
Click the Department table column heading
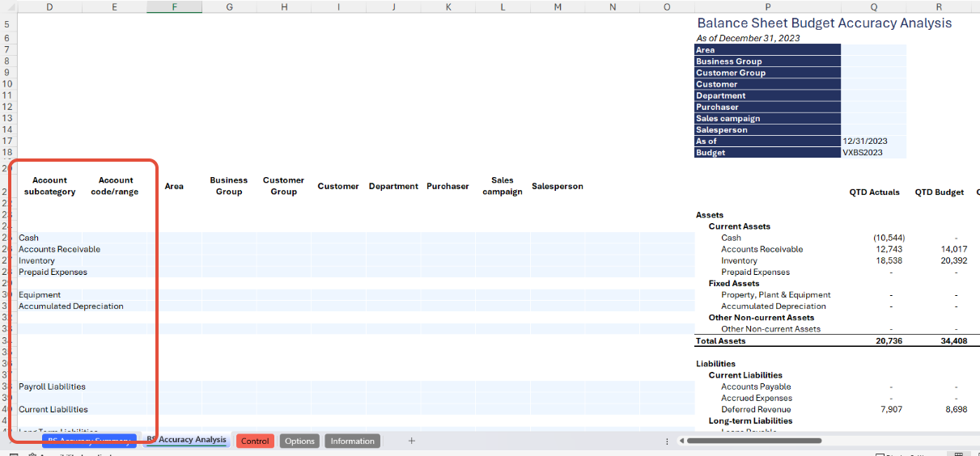pos(393,186)
